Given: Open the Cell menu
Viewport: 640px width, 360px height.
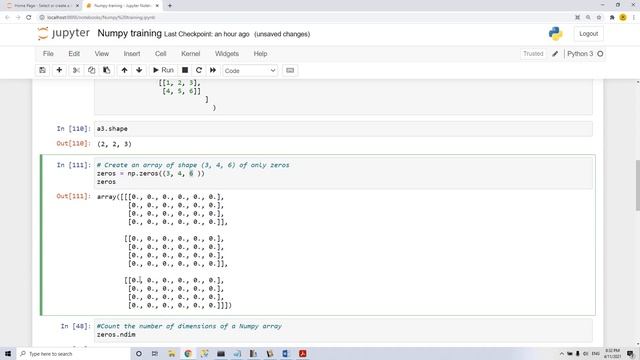Looking at the screenshot, I should tap(160, 53).
